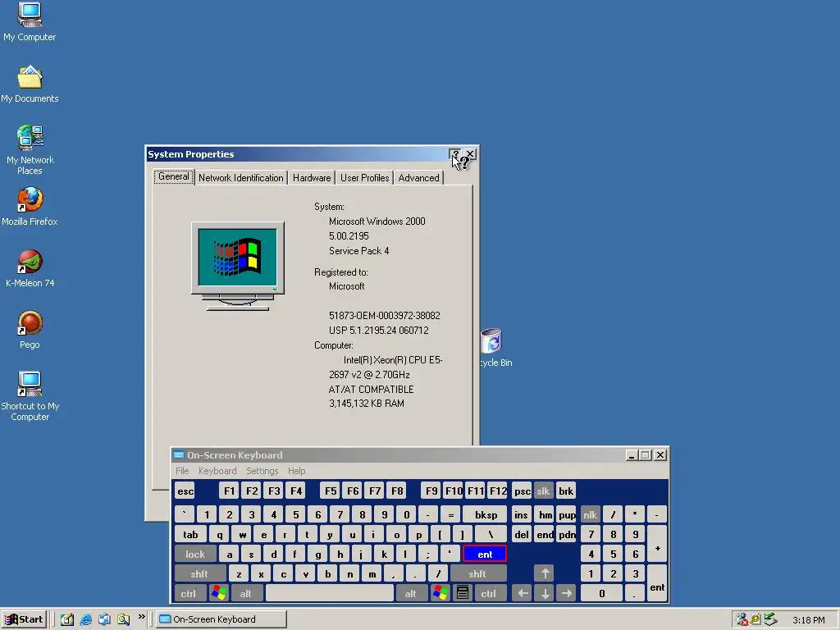Open the On-Screen Keyboard Keyboard menu

217,471
